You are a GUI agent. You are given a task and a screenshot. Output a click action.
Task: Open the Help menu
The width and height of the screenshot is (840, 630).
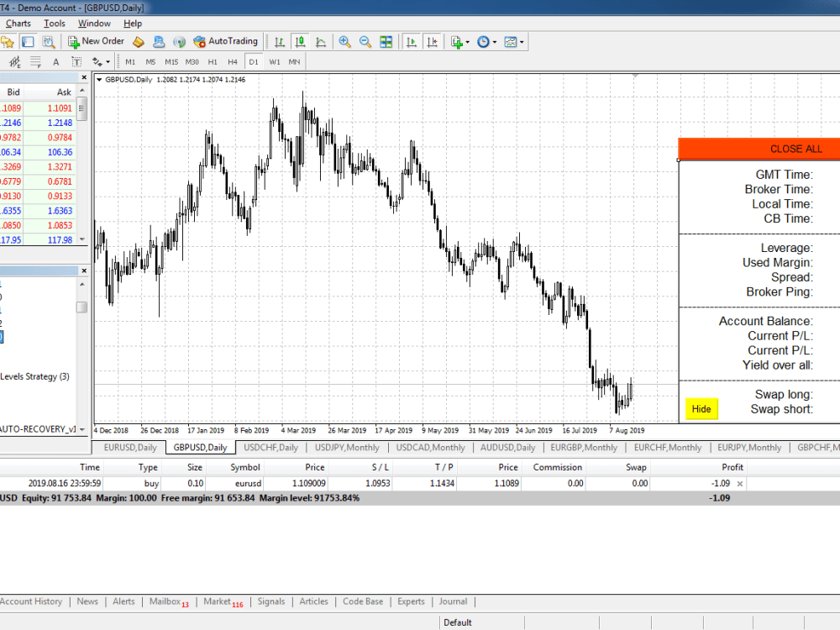pyautogui.click(x=133, y=24)
